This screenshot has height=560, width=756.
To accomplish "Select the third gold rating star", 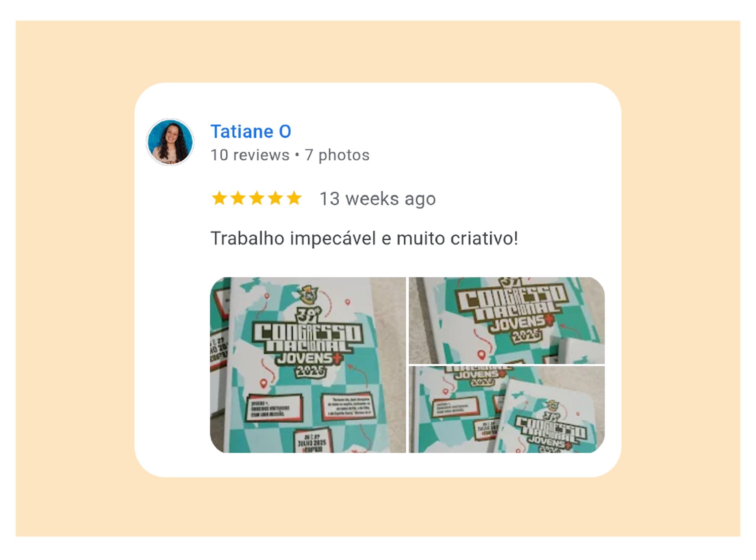I will [257, 198].
